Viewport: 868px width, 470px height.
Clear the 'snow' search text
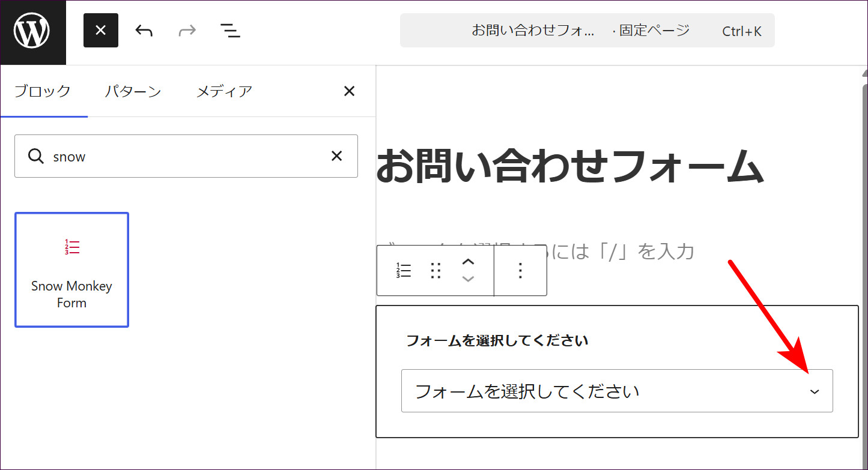(337, 156)
